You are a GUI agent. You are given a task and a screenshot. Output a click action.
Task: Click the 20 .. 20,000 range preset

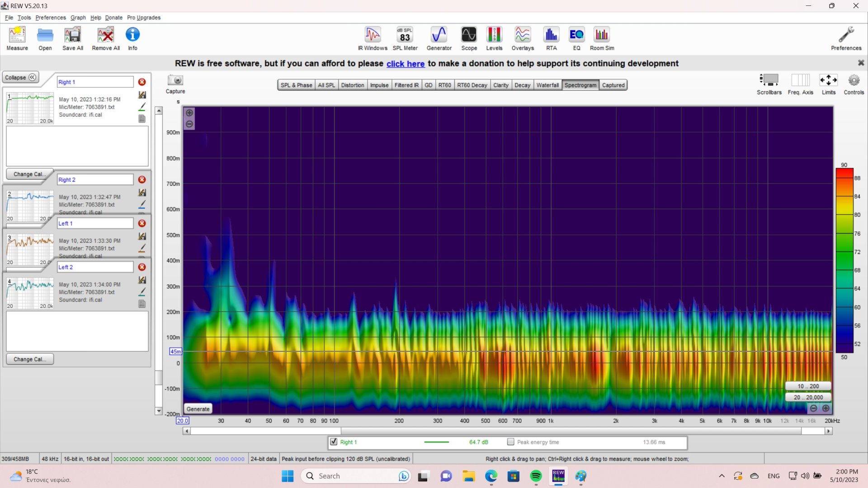pos(808,397)
